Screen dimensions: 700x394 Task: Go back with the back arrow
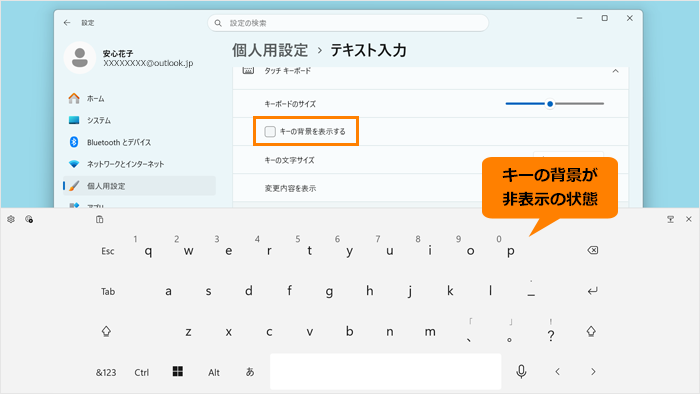pos(67,23)
